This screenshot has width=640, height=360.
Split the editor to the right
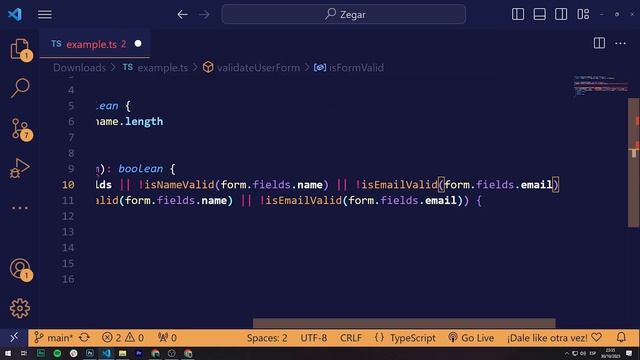pos(599,43)
